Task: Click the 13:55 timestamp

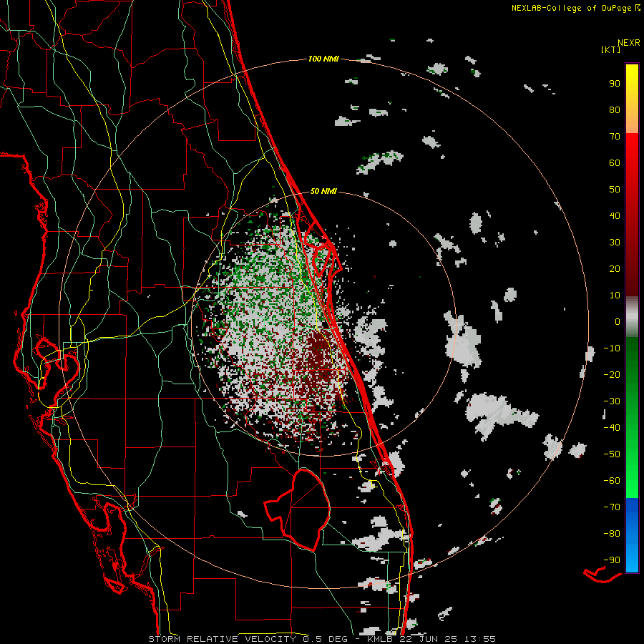Action: coord(479,639)
